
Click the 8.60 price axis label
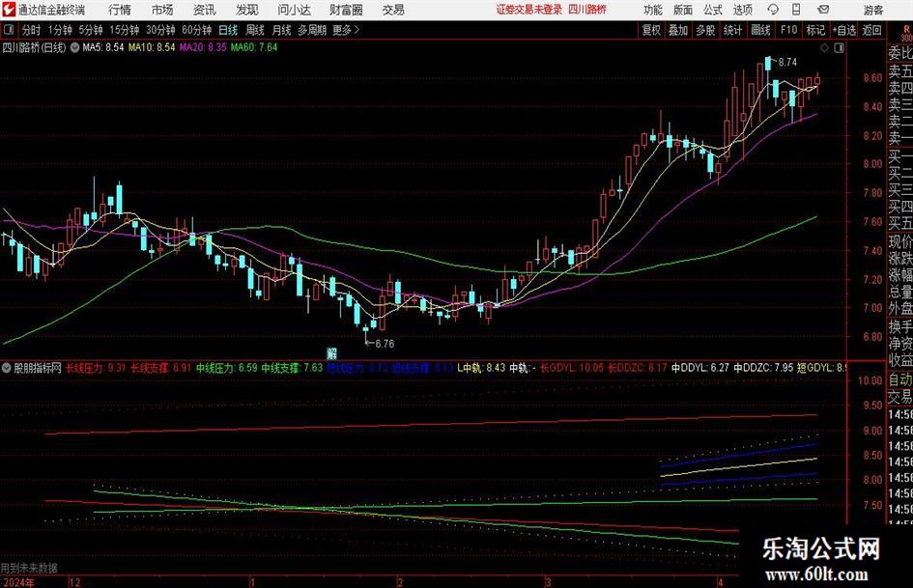(x=872, y=77)
